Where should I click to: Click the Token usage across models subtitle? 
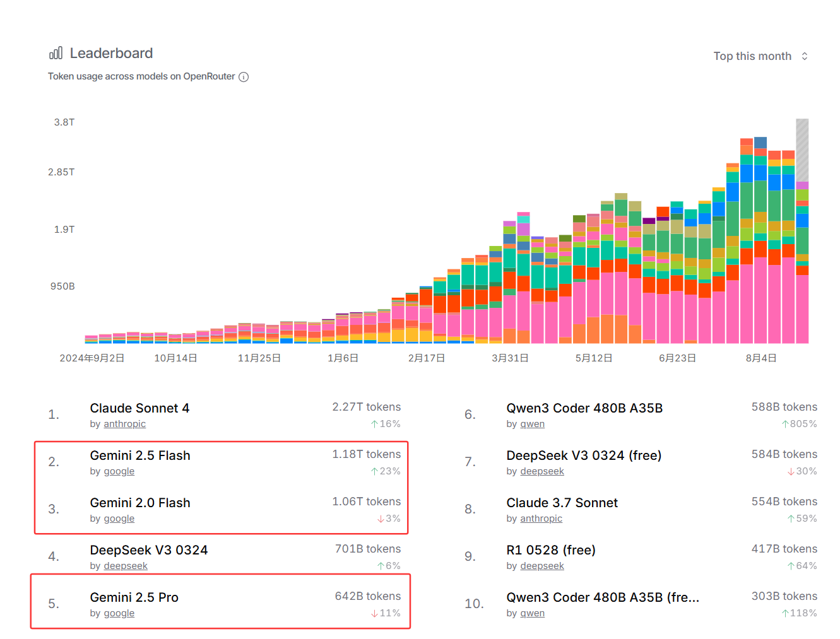141,76
